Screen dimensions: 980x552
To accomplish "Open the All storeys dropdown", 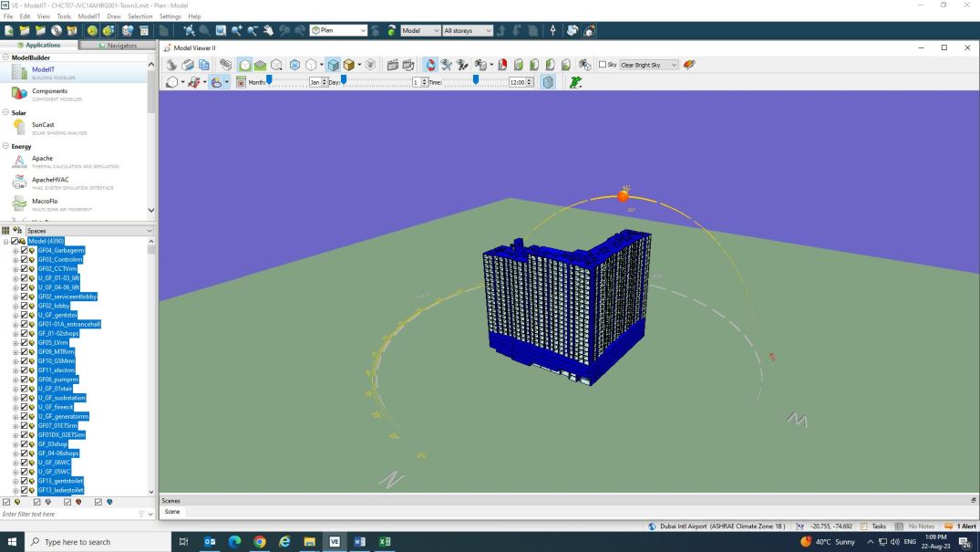I will 467,31.
